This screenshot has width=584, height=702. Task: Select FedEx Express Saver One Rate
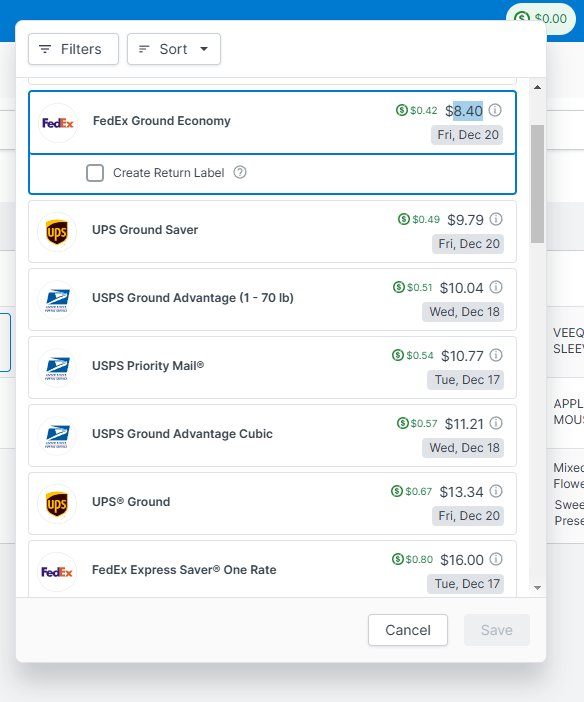pos(272,569)
